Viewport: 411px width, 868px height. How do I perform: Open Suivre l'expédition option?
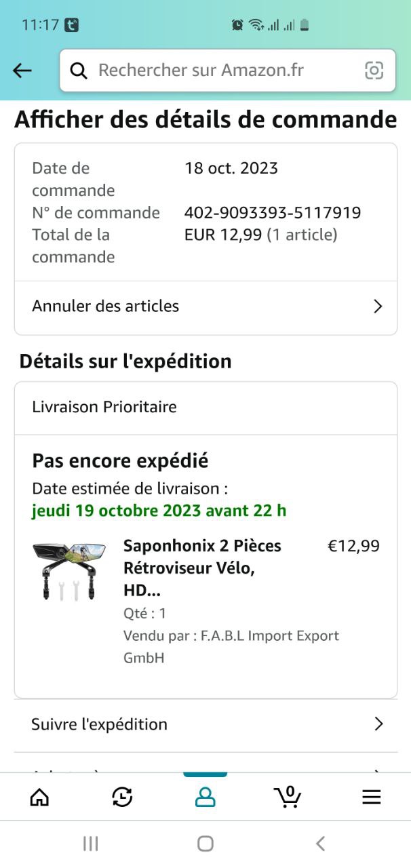(100, 724)
